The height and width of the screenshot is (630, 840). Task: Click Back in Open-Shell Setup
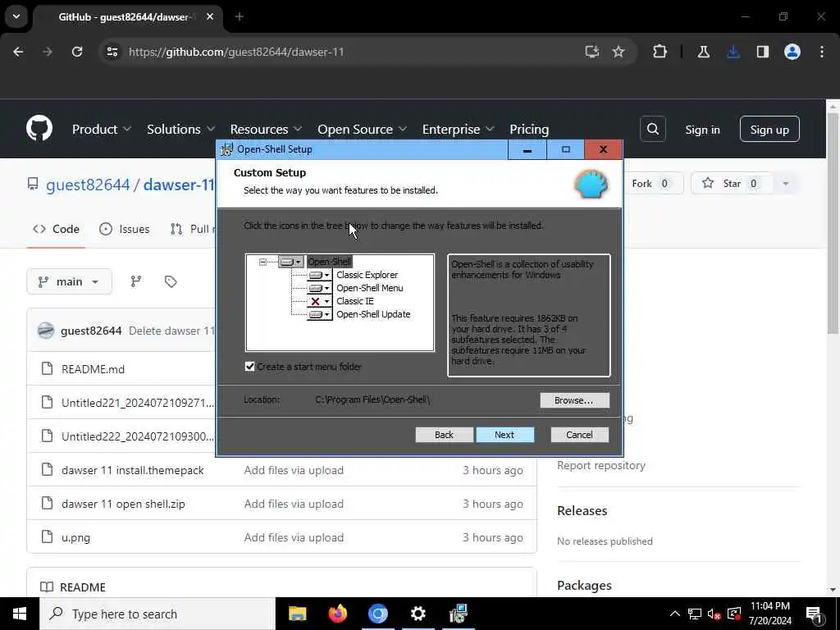click(444, 435)
